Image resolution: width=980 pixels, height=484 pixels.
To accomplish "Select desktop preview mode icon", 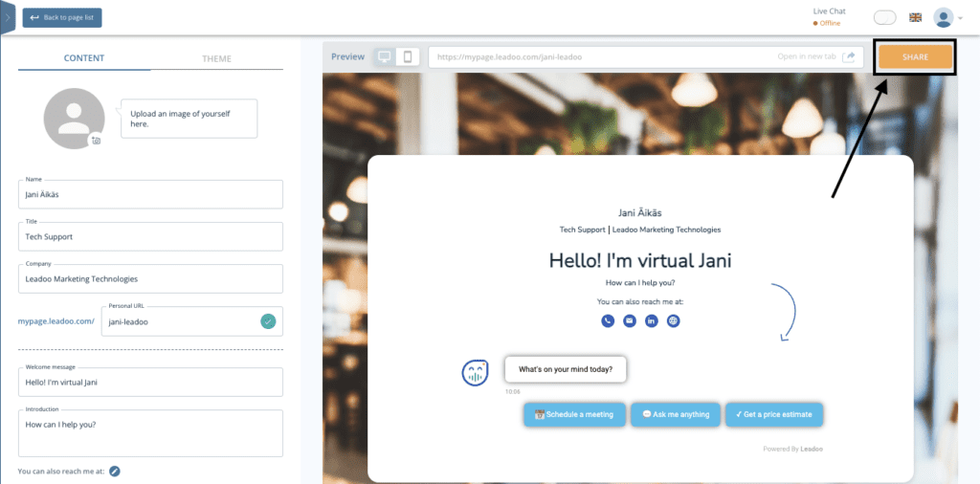I will (x=385, y=56).
